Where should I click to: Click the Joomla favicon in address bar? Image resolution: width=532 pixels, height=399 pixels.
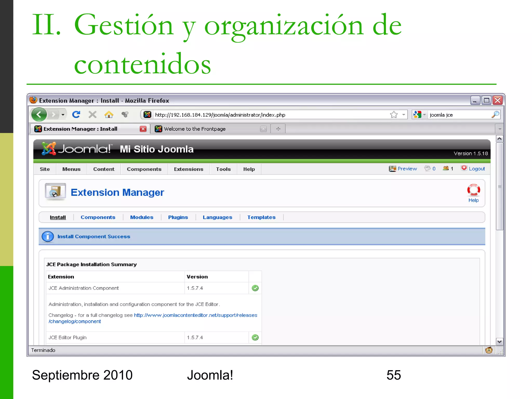pos(147,115)
